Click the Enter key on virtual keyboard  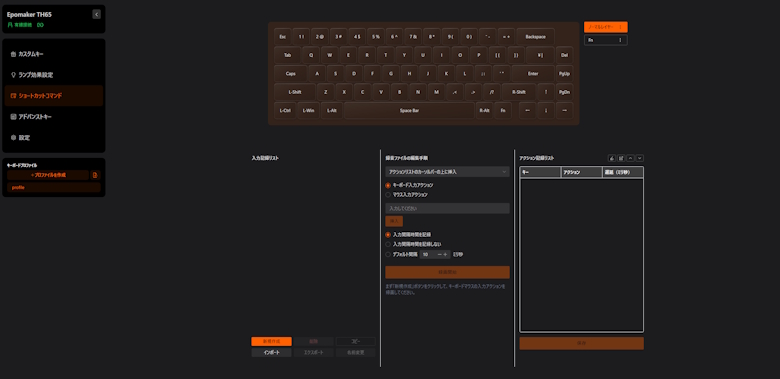[x=533, y=74]
